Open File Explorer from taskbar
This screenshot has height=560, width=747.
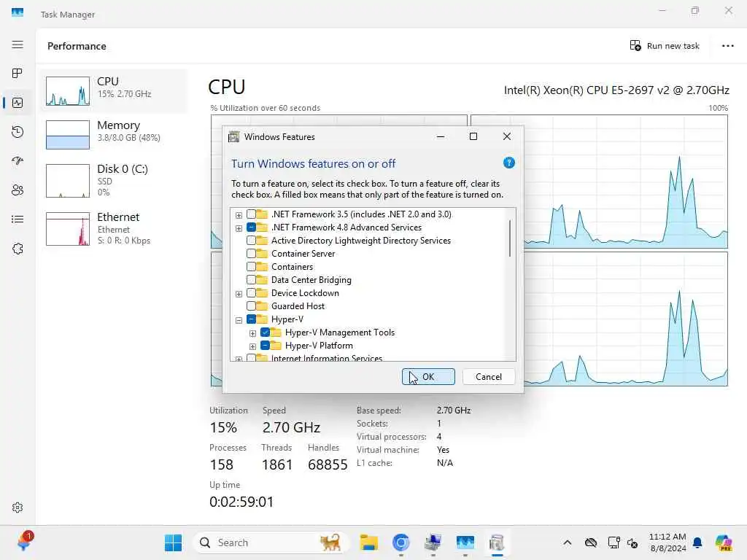pos(368,542)
